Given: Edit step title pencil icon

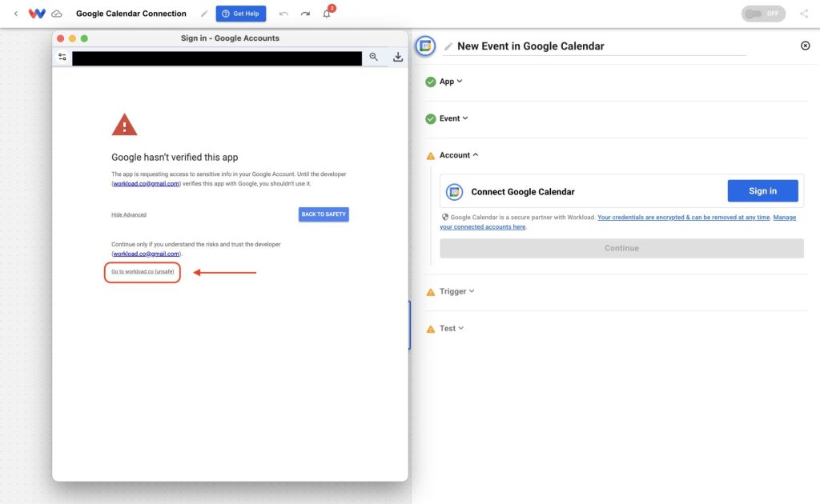Looking at the screenshot, I should (x=448, y=46).
